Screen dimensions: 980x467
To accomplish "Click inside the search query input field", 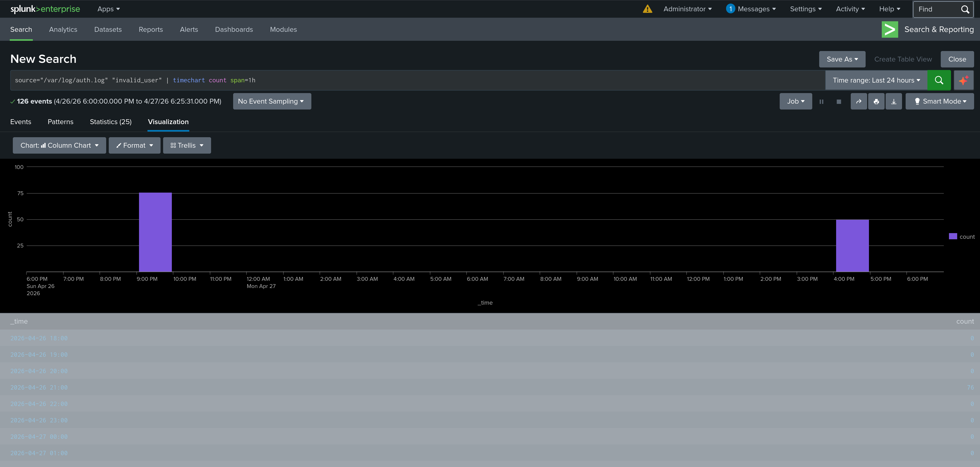I will tap(380, 80).
